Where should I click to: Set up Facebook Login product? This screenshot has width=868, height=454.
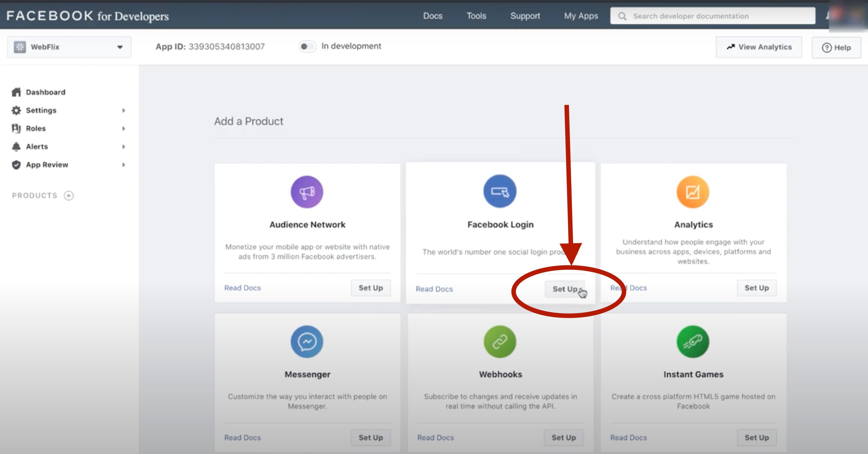tap(564, 289)
